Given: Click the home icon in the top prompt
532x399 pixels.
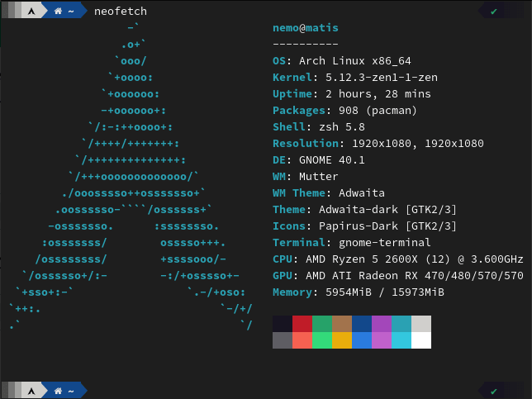Looking at the screenshot, I should click(58, 12).
